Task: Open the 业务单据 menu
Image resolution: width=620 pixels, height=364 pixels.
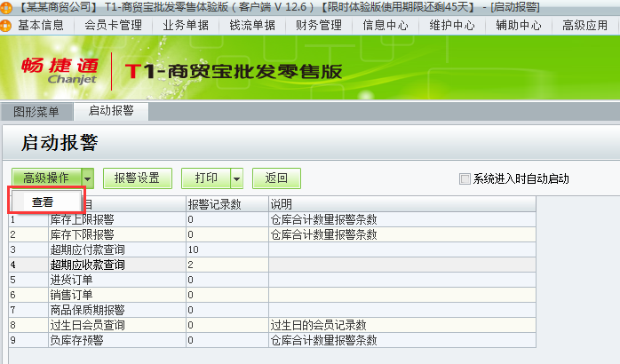Action: [186, 26]
